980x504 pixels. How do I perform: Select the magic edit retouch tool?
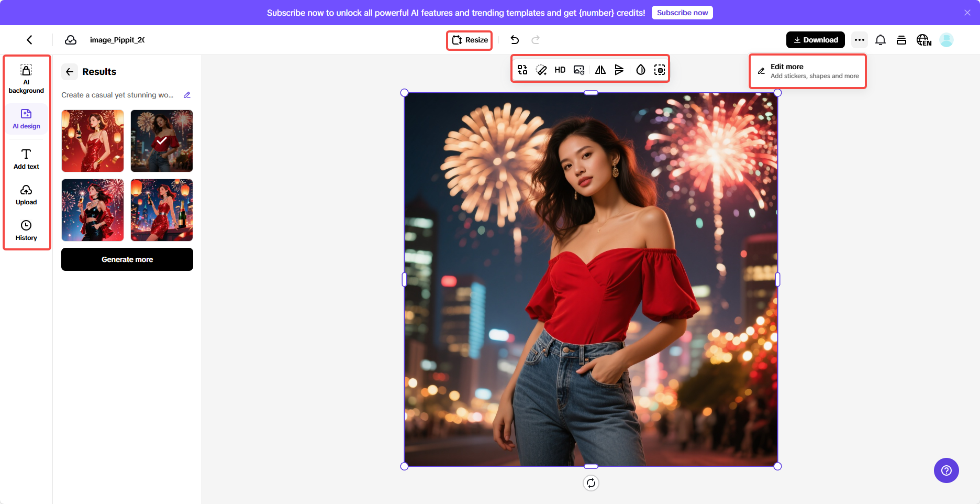[x=541, y=69]
